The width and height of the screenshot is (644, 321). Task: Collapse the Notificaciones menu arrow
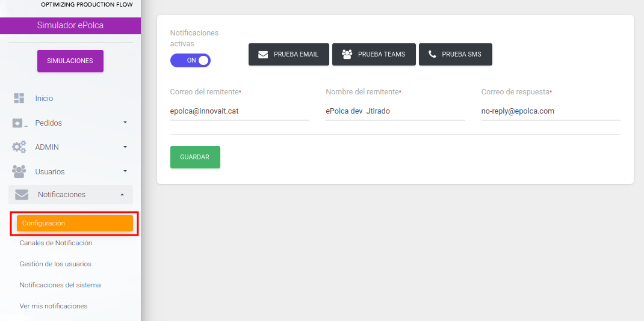122,195
